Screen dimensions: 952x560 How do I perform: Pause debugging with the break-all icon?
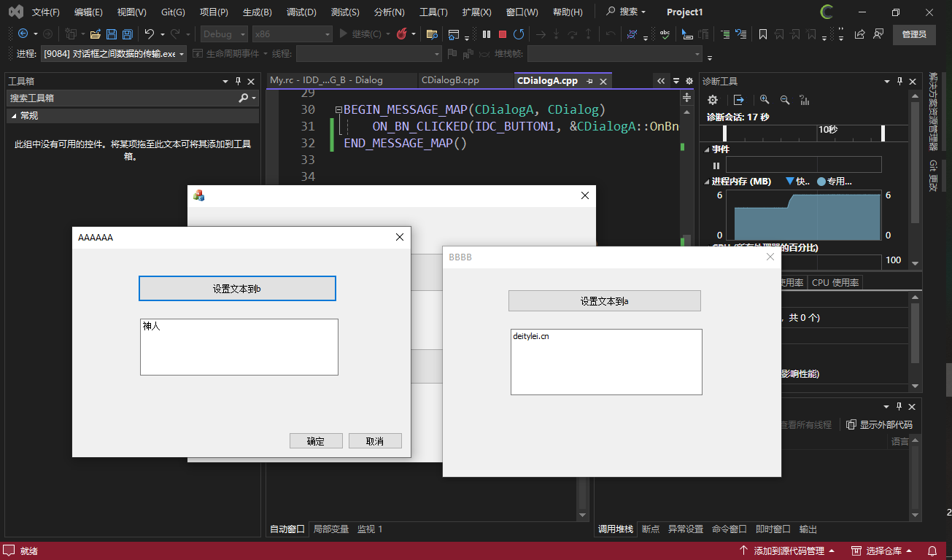tap(487, 34)
